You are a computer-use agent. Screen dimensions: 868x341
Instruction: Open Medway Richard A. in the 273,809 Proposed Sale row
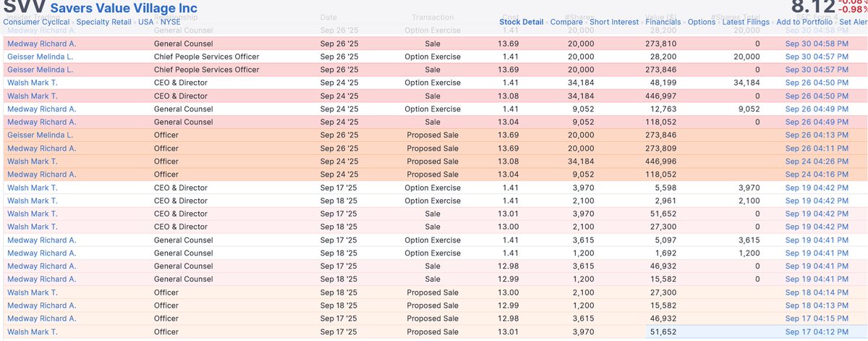coord(41,148)
